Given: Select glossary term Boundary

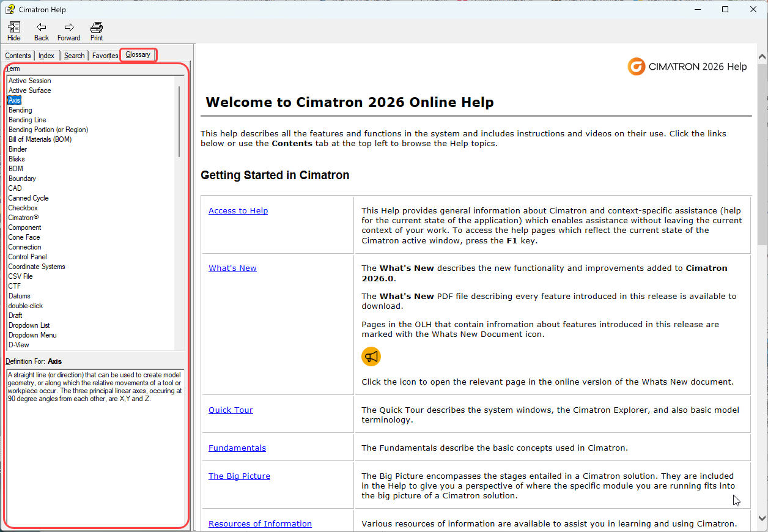Looking at the screenshot, I should click(x=22, y=179).
